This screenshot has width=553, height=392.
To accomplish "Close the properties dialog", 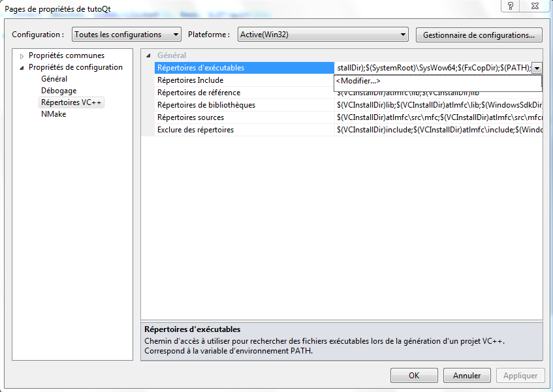I will (x=535, y=6).
